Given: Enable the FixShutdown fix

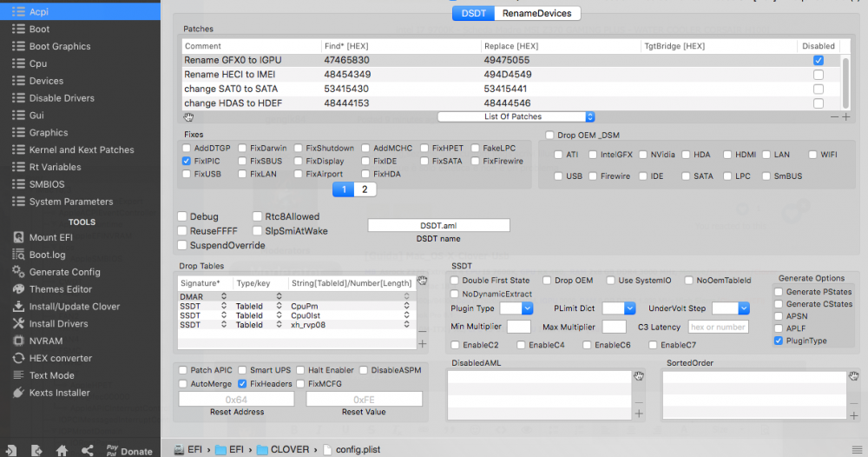Looking at the screenshot, I should (299, 149).
